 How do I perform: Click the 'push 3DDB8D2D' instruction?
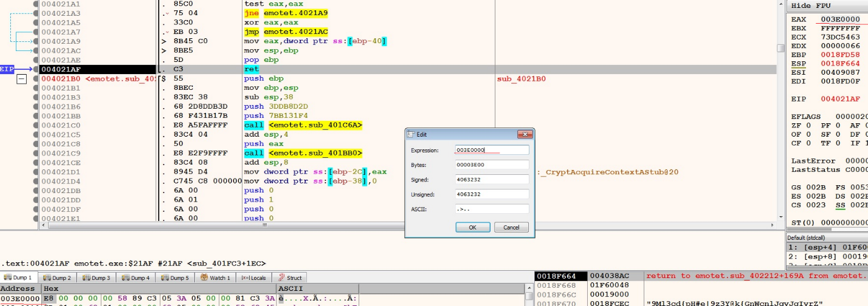(277, 106)
